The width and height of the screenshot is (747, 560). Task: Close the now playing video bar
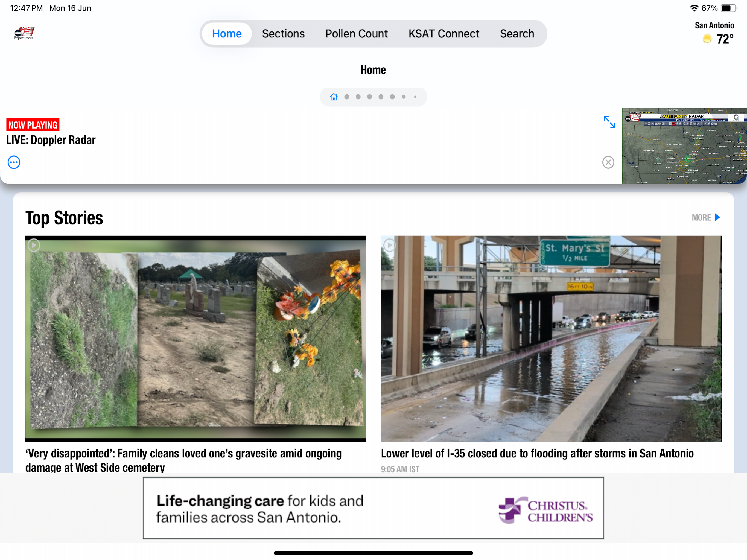tap(608, 162)
